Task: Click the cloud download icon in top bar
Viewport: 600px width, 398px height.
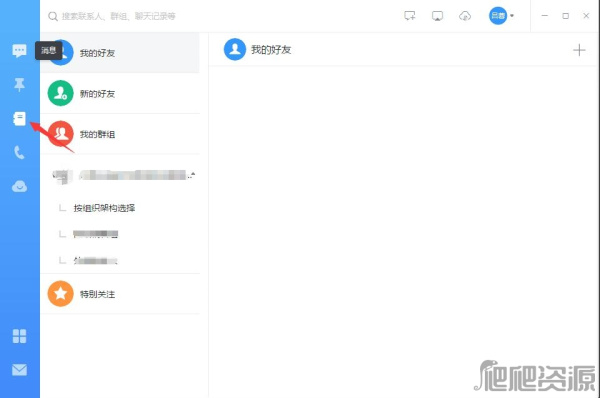Action: [x=465, y=16]
